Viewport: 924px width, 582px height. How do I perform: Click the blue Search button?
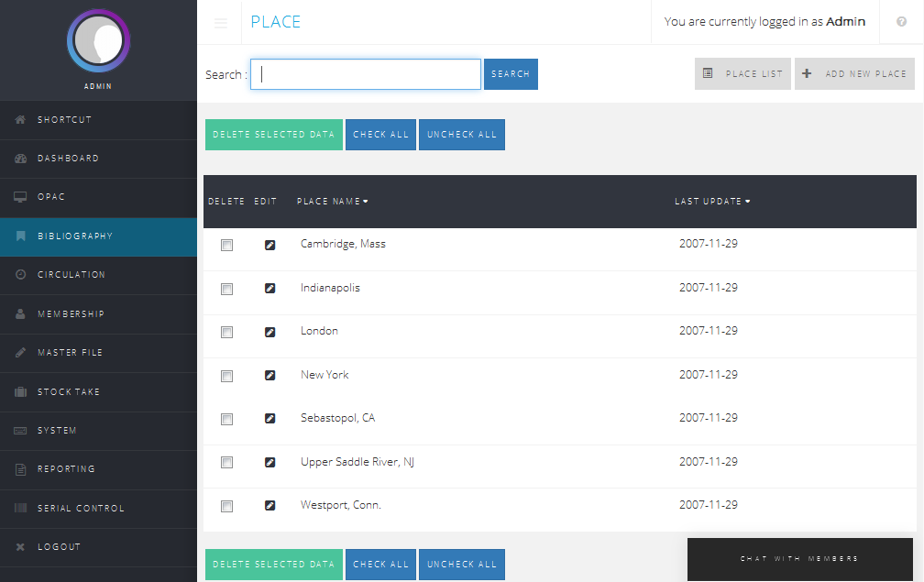pyautogui.click(x=511, y=74)
